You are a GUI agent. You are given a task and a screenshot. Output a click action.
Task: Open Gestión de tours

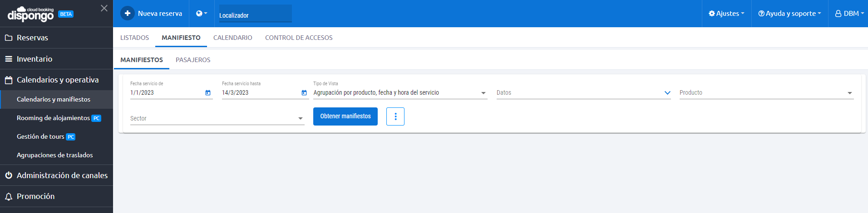point(56,136)
